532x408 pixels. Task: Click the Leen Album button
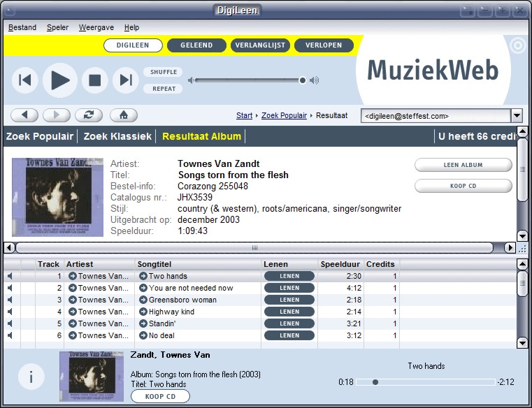pyautogui.click(x=463, y=166)
